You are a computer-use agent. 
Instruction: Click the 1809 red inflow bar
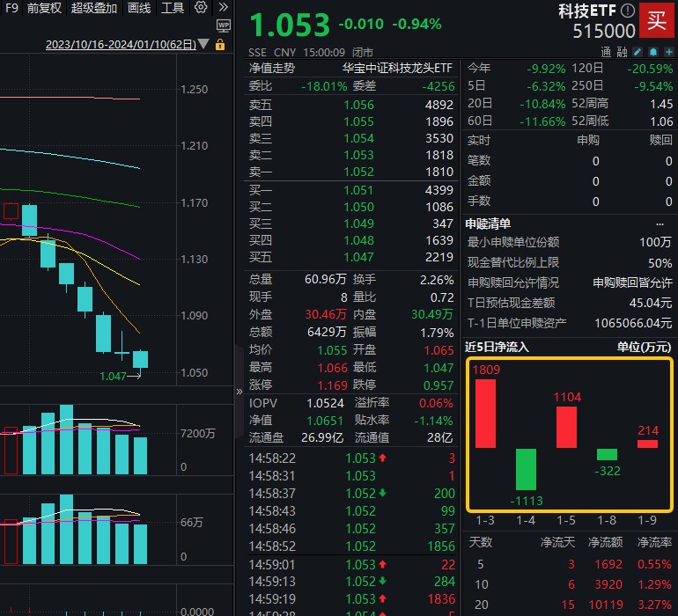[x=485, y=414]
